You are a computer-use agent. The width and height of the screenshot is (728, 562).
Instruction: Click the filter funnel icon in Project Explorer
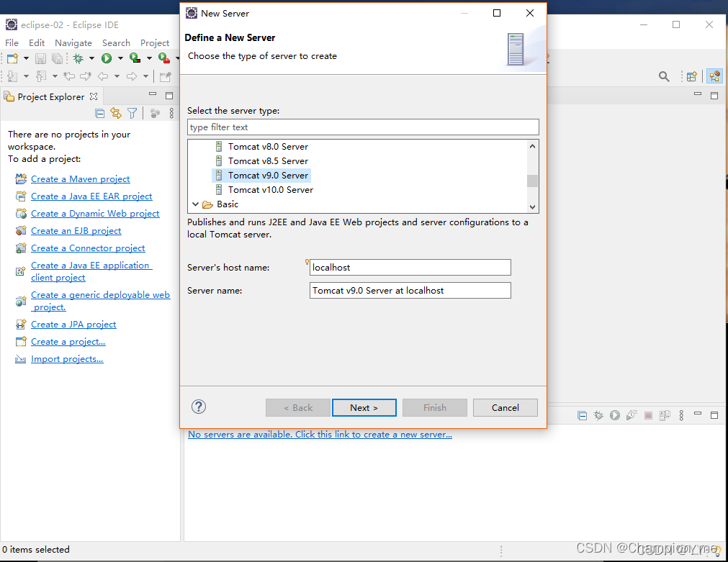pos(132,113)
